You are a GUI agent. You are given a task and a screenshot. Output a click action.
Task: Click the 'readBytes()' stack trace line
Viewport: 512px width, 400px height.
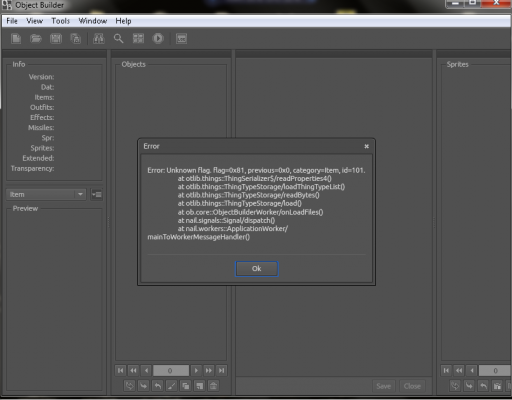click(249, 195)
